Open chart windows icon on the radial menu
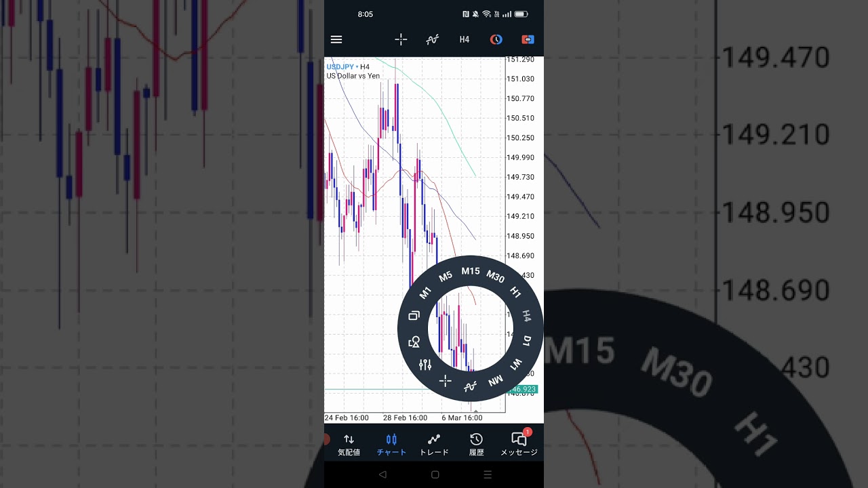Image resolution: width=868 pixels, height=488 pixels. (x=414, y=315)
